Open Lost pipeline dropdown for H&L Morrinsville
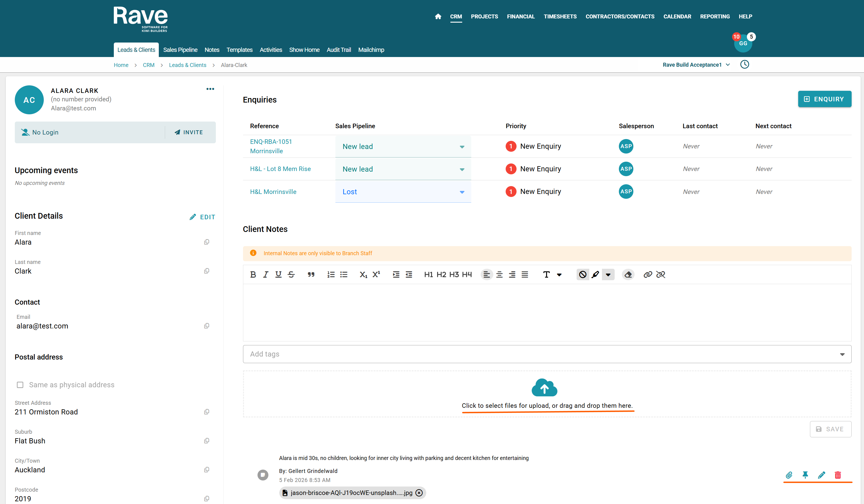Viewport: 864px width, 504px height. (x=403, y=192)
